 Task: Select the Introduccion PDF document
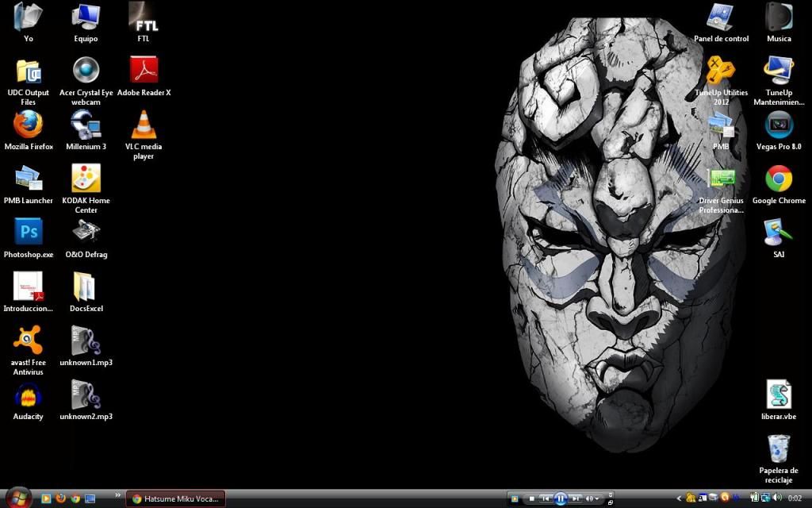[29, 292]
